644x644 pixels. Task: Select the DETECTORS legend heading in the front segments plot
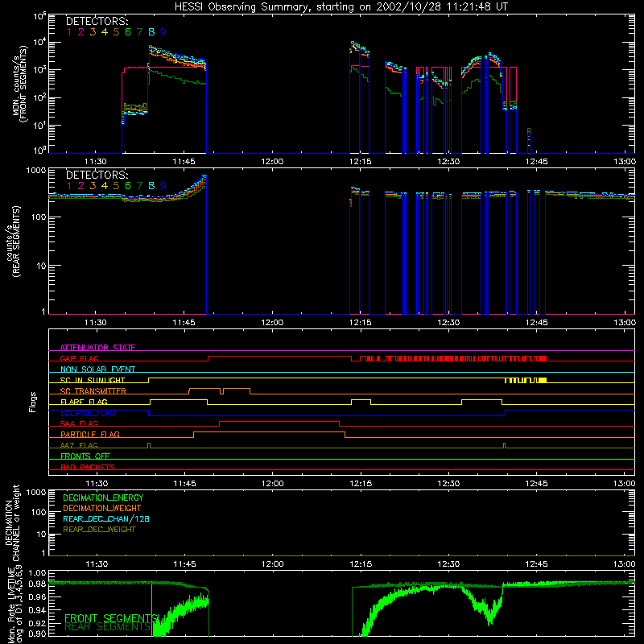click(97, 21)
